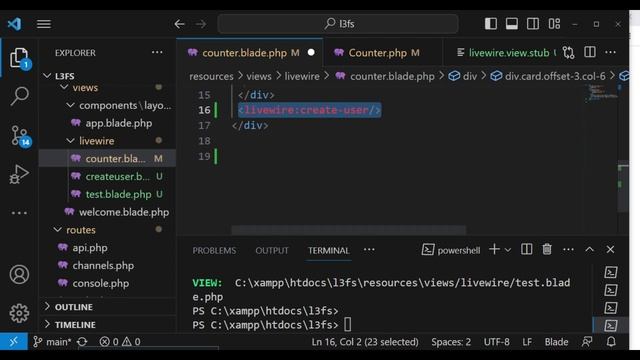Image resolution: width=640 pixels, height=360 pixels.
Task: Split the editor to the right
Action: (590, 52)
